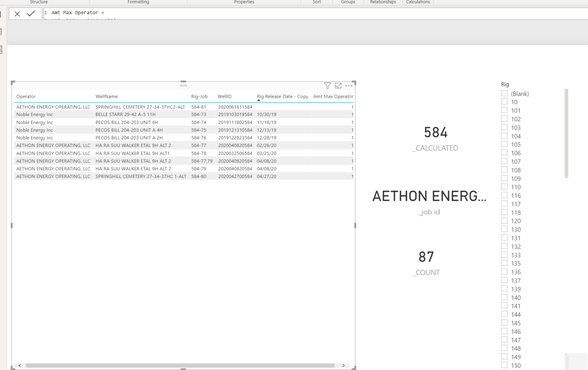Sort by the WellName column header
This screenshot has width=588, height=370.
[107, 96]
